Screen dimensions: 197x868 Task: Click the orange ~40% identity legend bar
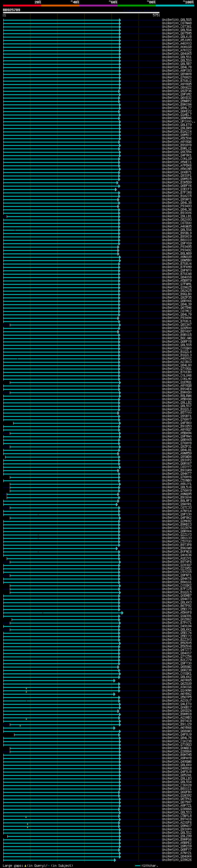(x=60, y=6)
